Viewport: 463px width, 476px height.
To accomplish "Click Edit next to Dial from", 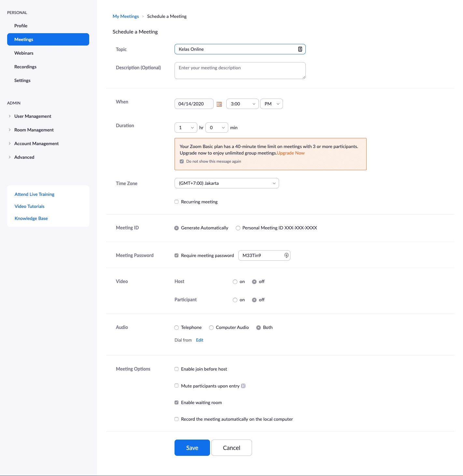I will 200,340.
